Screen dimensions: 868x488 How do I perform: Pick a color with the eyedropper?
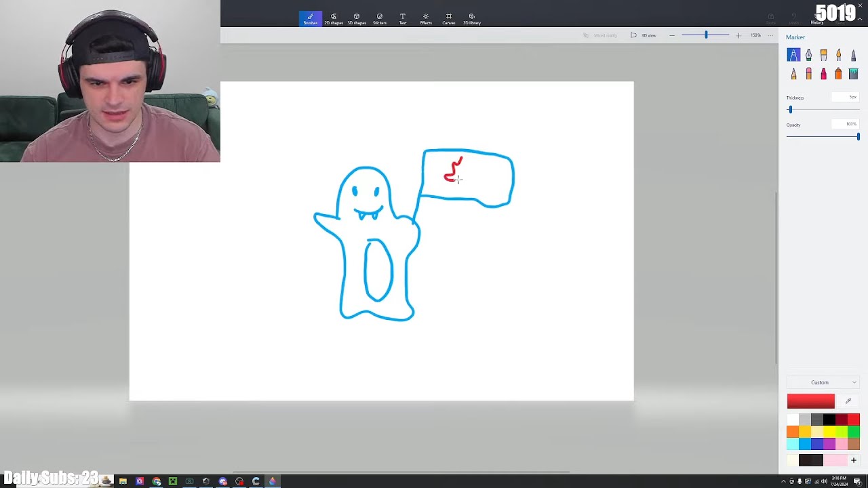848,401
